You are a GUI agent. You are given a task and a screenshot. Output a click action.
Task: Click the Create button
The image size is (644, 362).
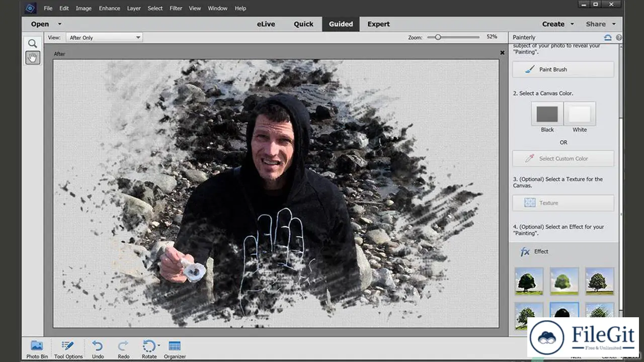coord(553,24)
